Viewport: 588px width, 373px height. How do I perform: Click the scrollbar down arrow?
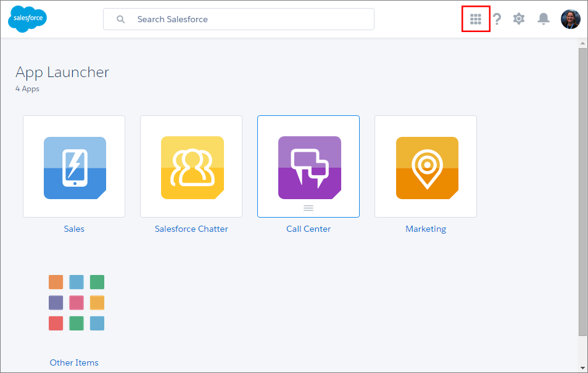tap(582, 368)
